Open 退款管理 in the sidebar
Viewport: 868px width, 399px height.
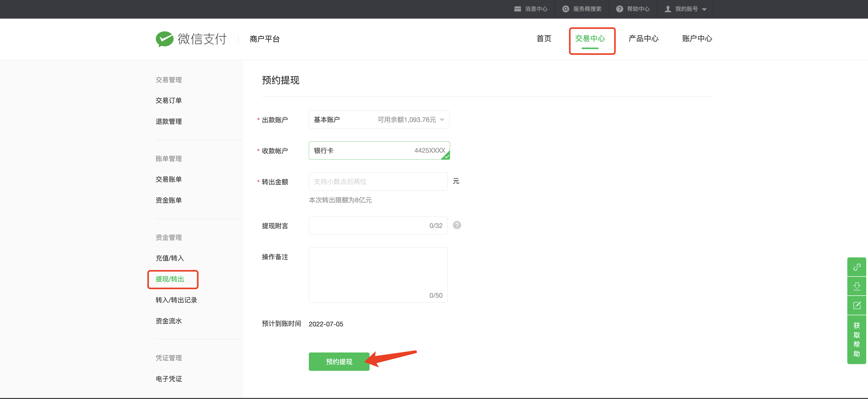[168, 121]
